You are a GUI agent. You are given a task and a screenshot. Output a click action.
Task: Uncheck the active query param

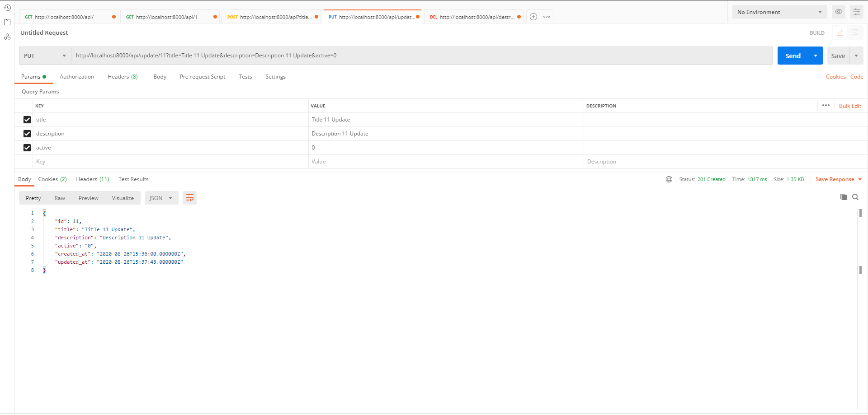[27, 148]
